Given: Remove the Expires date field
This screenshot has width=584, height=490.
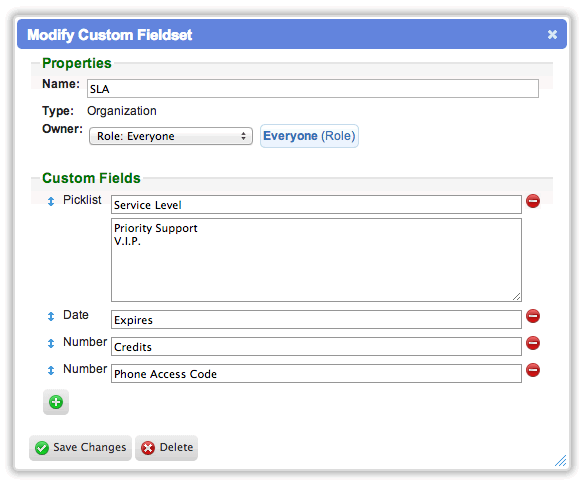Looking at the screenshot, I should tap(533, 316).
